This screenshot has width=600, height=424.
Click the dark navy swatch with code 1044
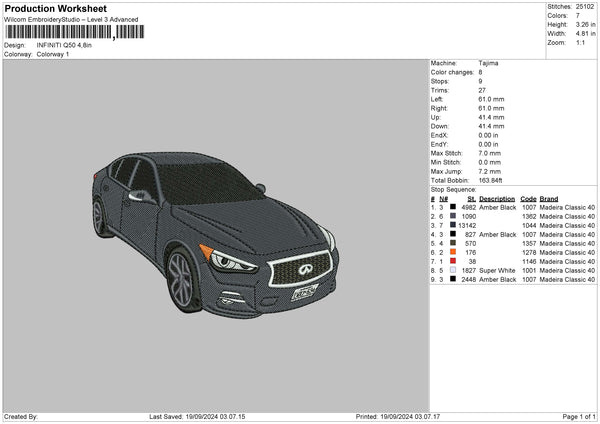(454, 224)
